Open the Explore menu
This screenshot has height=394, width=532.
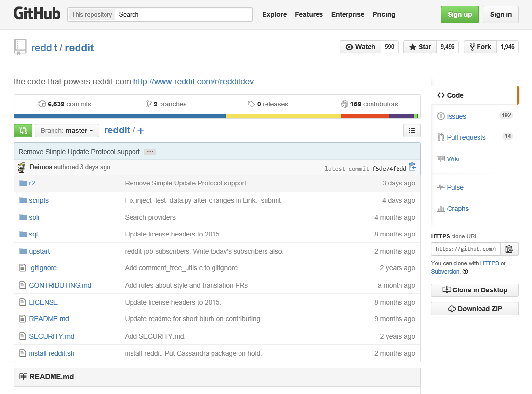tap(274, 15)
